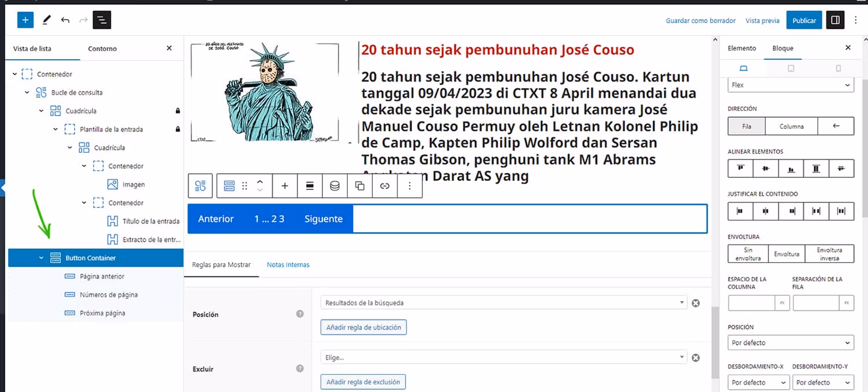
Task: Align items to bottom
Action: tap(791, 168)
